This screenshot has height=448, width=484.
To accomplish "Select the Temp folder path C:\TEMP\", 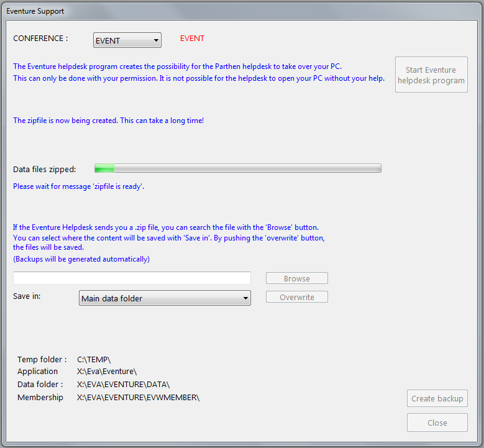I will click(94, 360).
